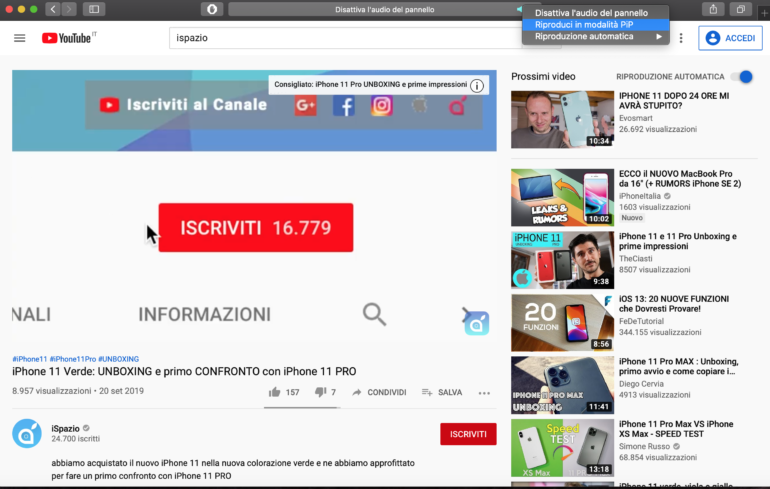Click the Apple logo icon in banner
Image resolution: width=770 pixels, height=489 pixels.
(x=419, y=104)
